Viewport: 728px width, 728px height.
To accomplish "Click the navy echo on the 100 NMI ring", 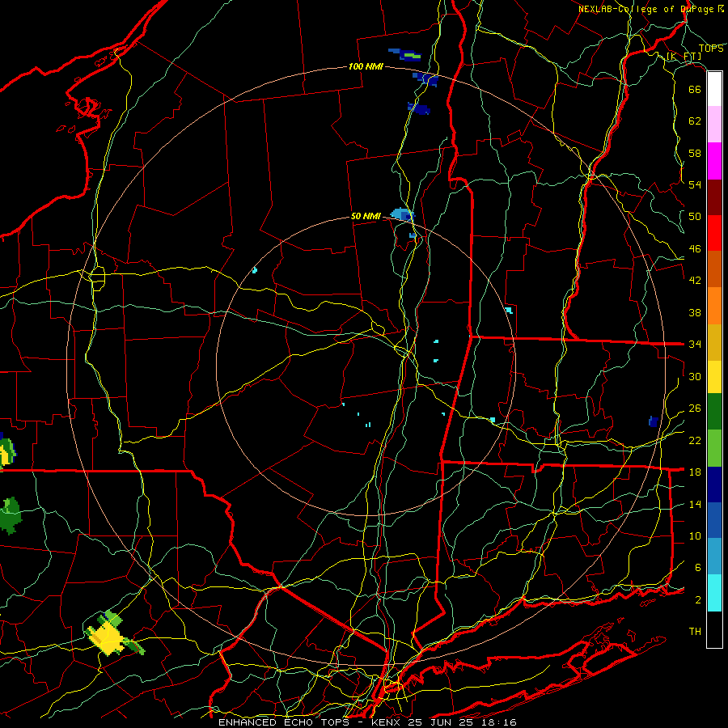I will click(427, 79).
